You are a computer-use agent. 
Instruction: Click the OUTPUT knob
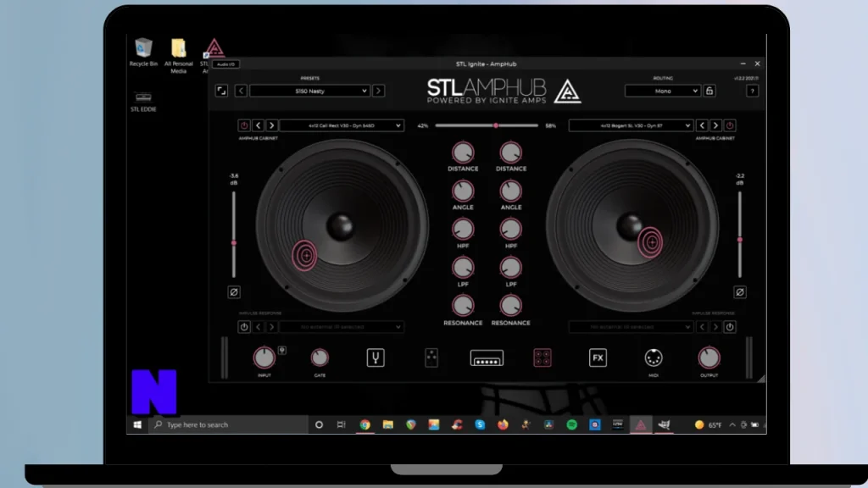709,358
